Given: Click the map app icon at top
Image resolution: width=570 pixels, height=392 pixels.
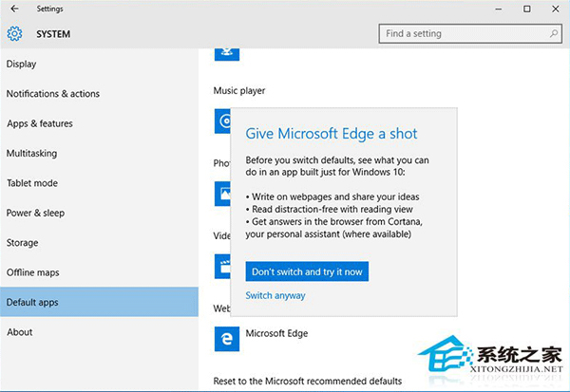Looking at the screenshot, I should 227,54.
